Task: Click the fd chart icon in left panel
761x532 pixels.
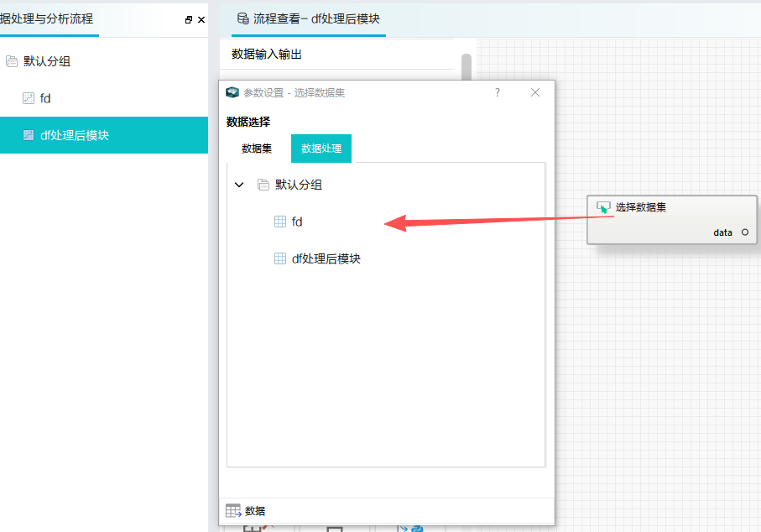Action: point(29,98)
